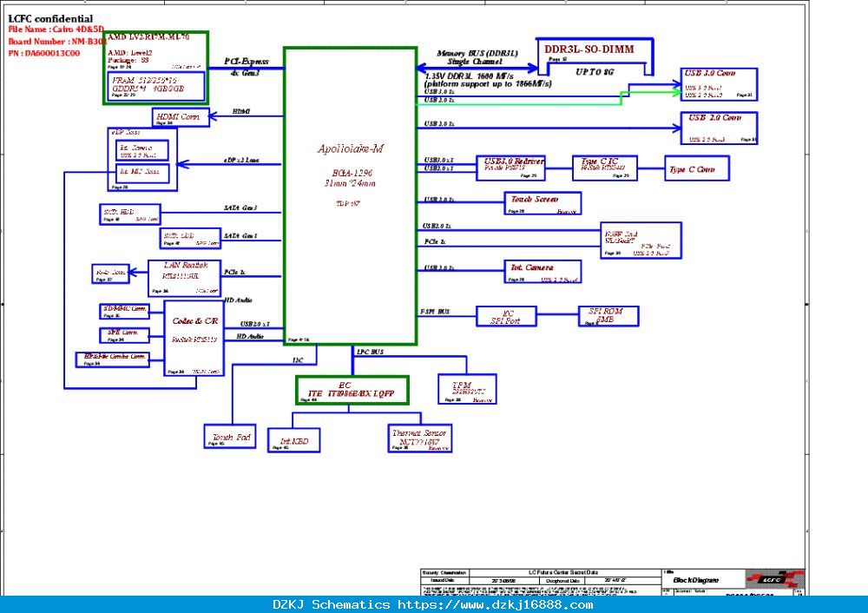Screen dimensions: 868x613
Task: Select the VRAM GDDR5 block
Action: point(158,86)
